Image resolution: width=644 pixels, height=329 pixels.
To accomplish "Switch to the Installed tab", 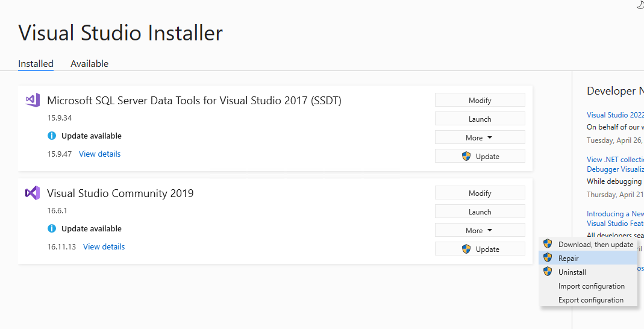I will pyautogui.click(x=36, y=63).
